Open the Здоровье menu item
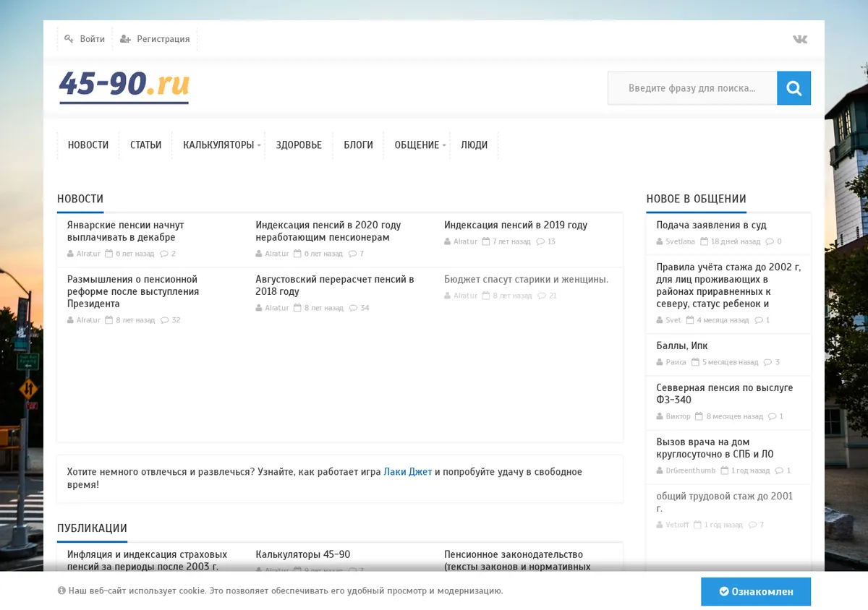This screenshot has width=868, height=610. tap(299, 145)
